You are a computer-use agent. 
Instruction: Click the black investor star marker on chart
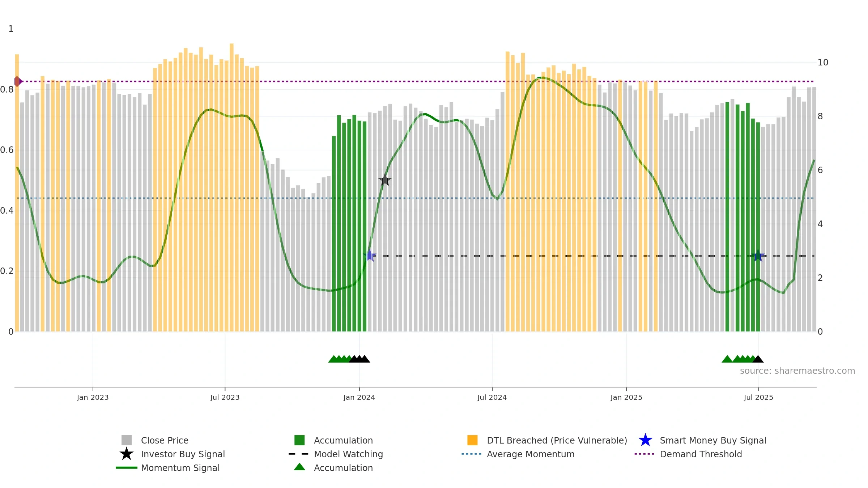385,180
